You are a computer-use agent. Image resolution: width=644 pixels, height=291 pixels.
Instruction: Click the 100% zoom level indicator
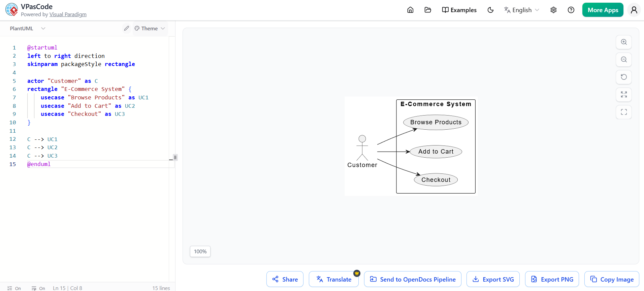pos(200,252)
